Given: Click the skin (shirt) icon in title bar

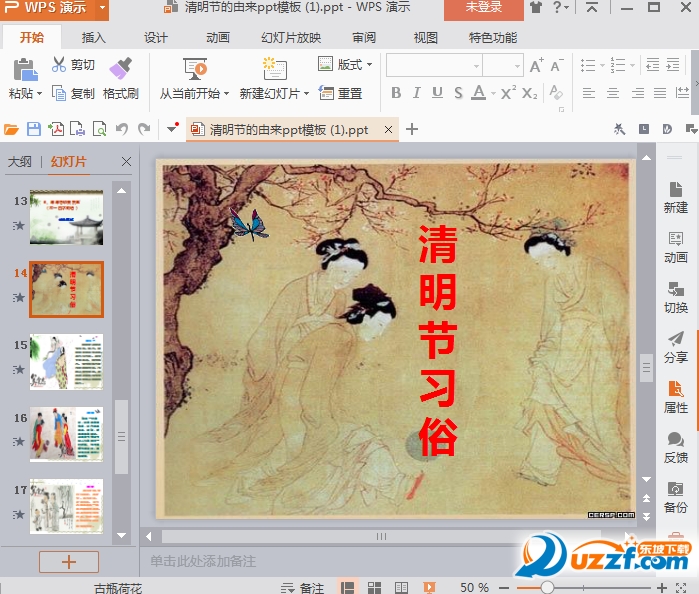Looking at the screenshot, I should point(536,7).
